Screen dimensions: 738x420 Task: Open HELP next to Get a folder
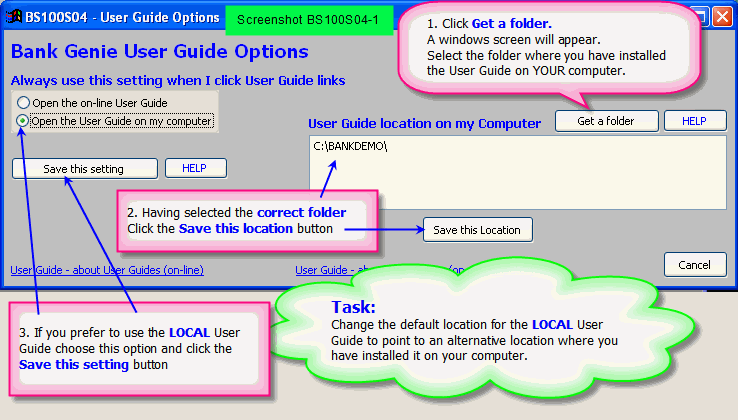[695, 121]
